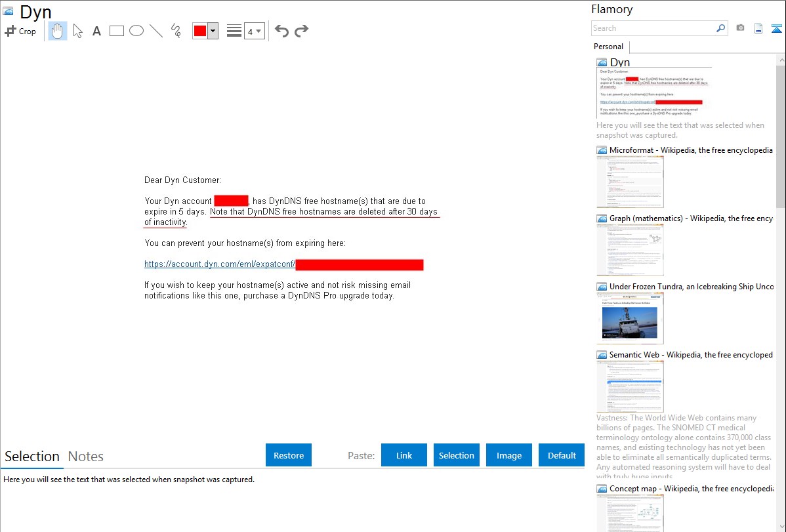Click the scrollbar up arrow in sidebar
The width and height of the screenshot is (786, 532).
coord(781,60)
